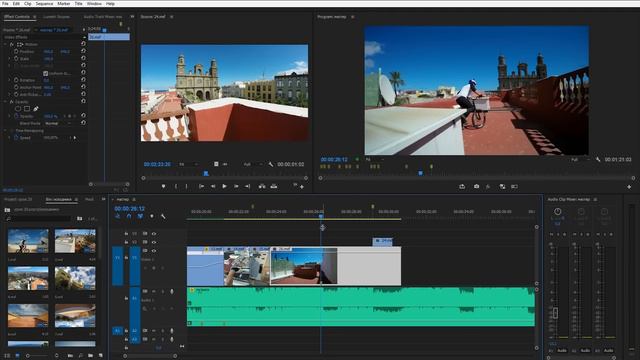This screenshot has width=640, height=360.
Task: Click Mark Out in the Source monitor
Action: (187, 186)
